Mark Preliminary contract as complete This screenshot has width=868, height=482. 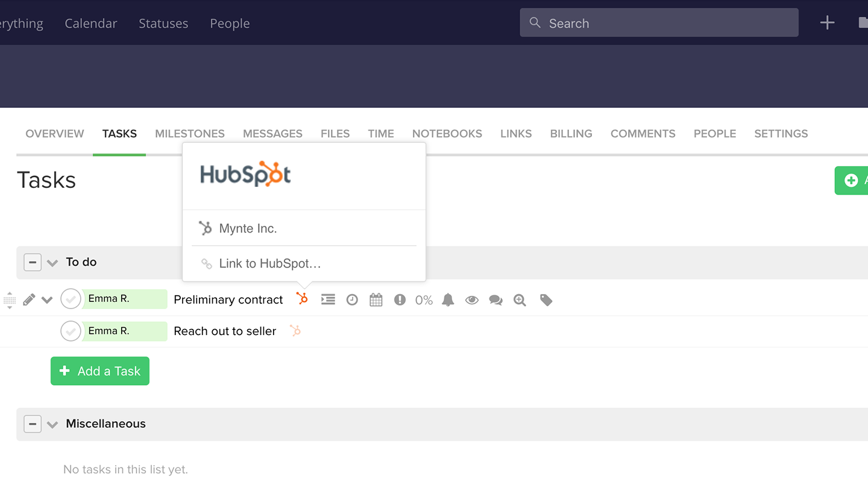[71, 299]
